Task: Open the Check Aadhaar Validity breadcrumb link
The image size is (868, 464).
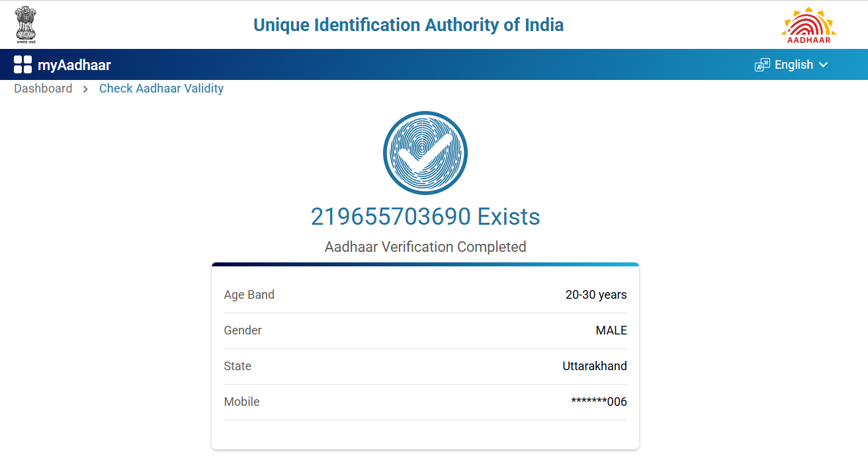Action: 161,89
